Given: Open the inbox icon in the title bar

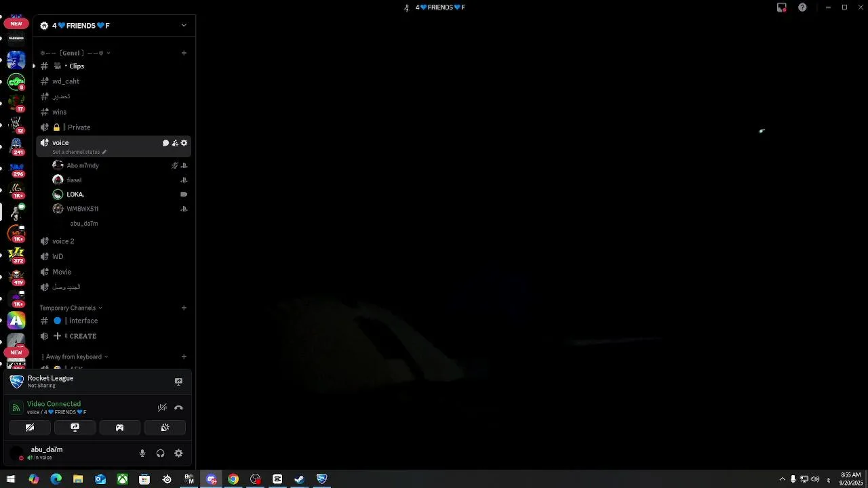Looking at the screenshot, I should click(x=781, y=7).
